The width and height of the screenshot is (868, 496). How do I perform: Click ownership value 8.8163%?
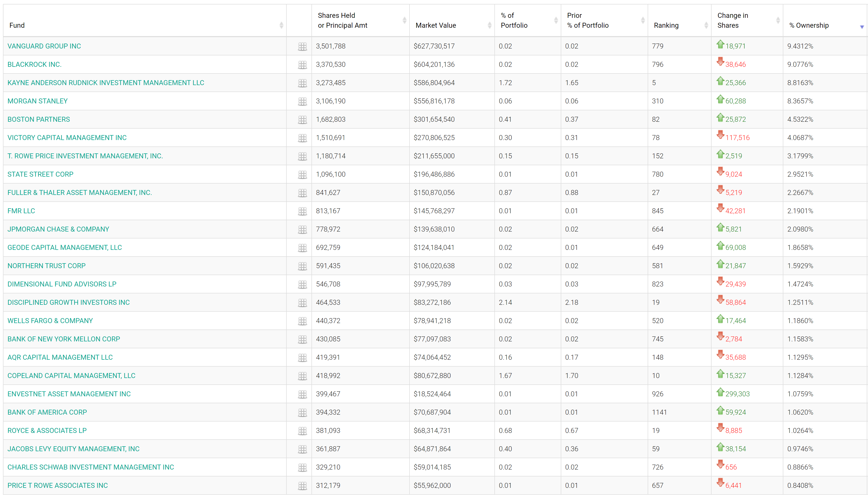pyautogui.click(x=800, y=83)
